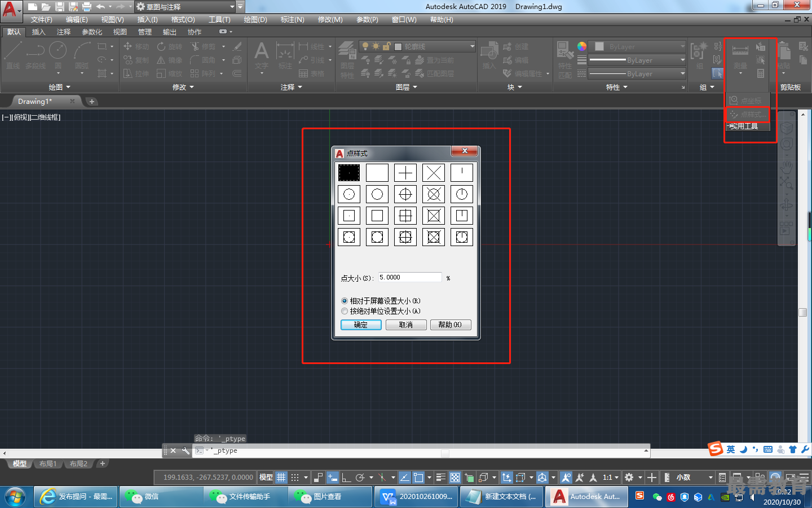Open the 文件(F) menu

click(x=41, y=20)
